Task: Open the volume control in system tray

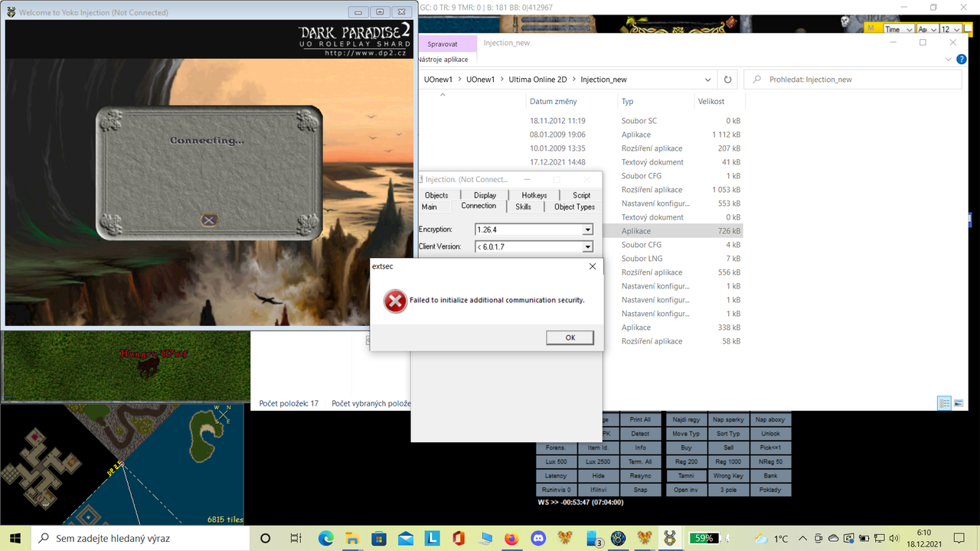Action: click(893, 538)
